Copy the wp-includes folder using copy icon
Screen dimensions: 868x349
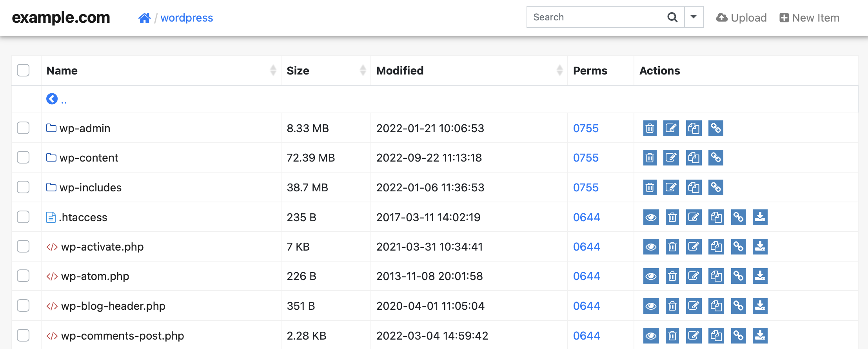point(694,187)
